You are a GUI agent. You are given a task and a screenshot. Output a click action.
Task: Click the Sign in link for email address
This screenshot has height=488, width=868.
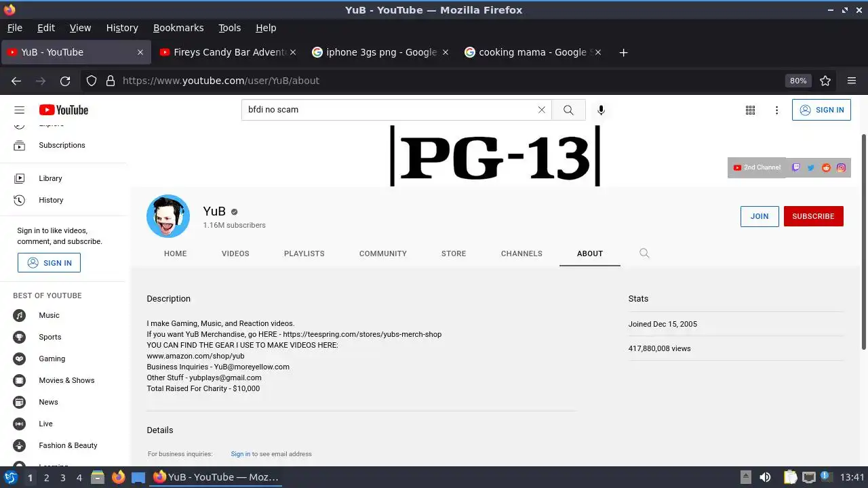pyautogui.click(x=240, y=454)
